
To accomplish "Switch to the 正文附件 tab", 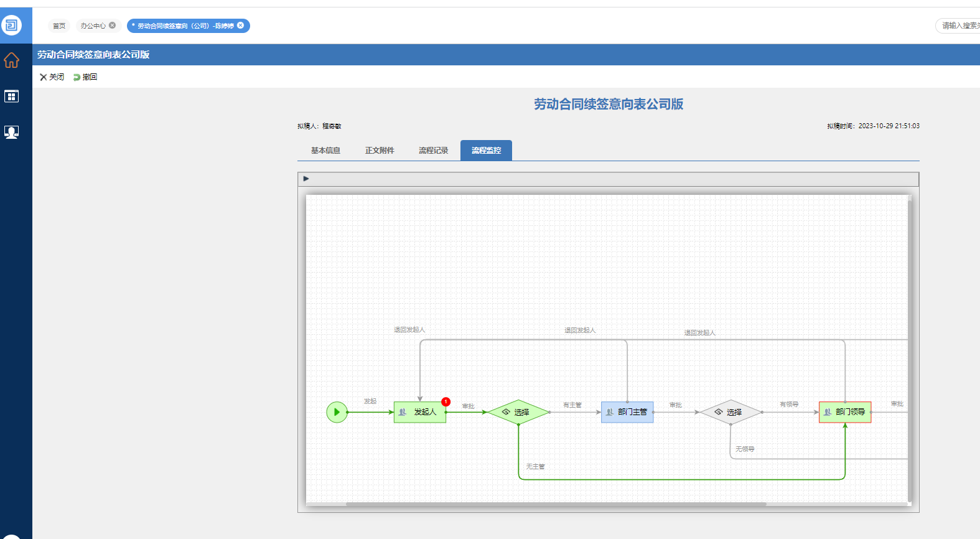I will point(380,151).
